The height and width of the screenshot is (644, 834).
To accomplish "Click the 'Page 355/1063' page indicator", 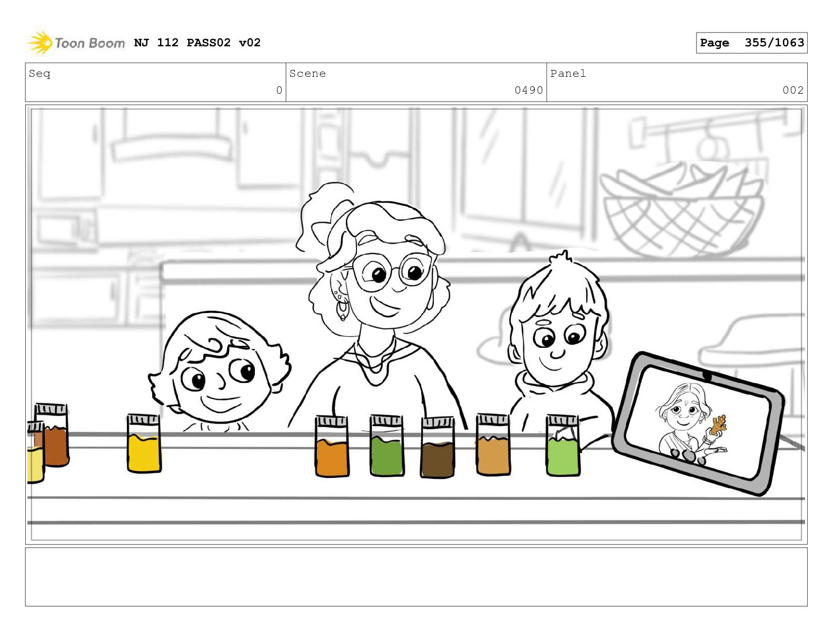I will pyautogui.click(x=751, y=43).
